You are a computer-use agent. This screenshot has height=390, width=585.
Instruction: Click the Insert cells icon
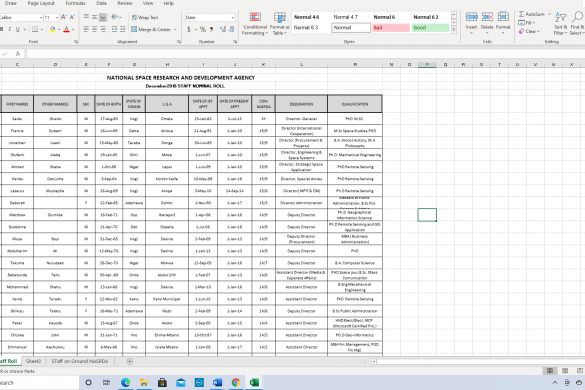pyautogui.click(x=471, y=22)
